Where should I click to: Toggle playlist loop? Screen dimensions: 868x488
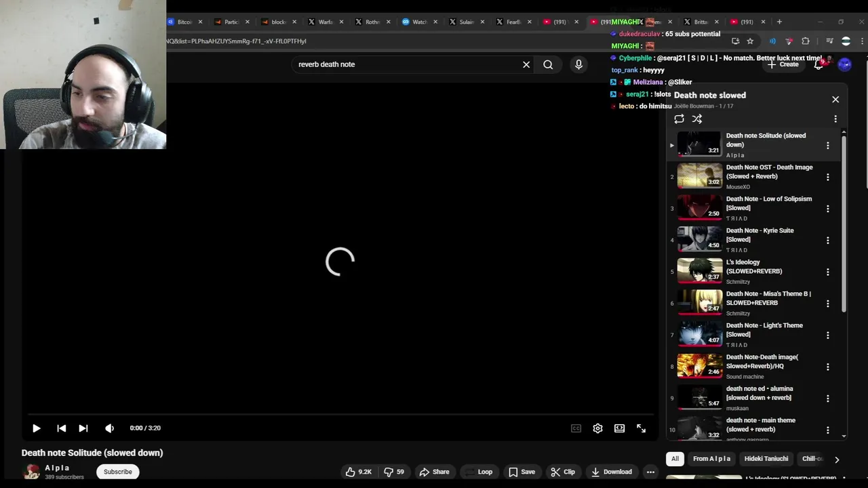(679, 119)
